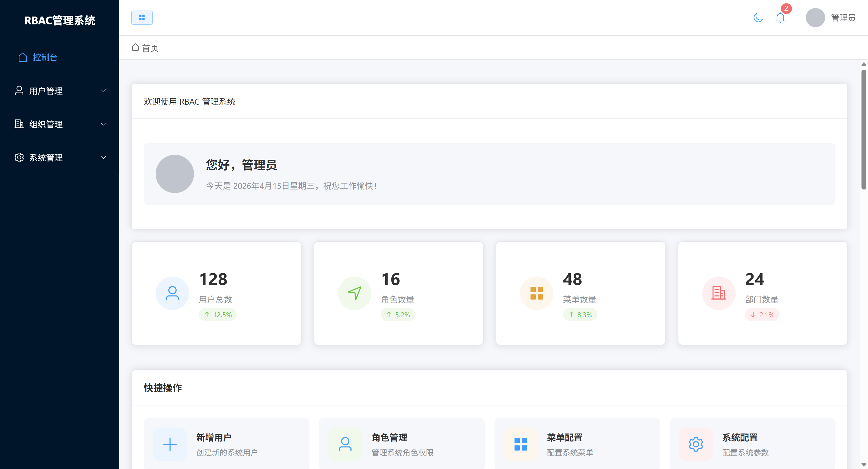Select 控制台 in the sidebar
The height and width of the screenshot is (469, 868).
pyautogui.click(x=45, y=57)
